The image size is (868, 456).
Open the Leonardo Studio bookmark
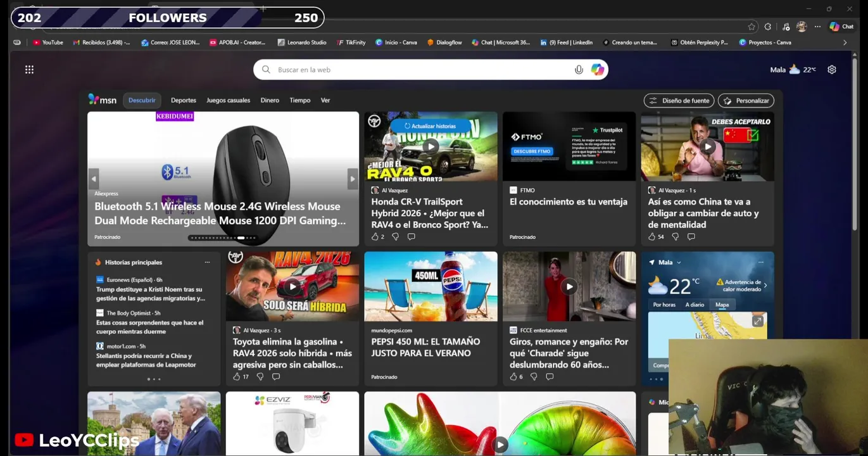[302, 42]
